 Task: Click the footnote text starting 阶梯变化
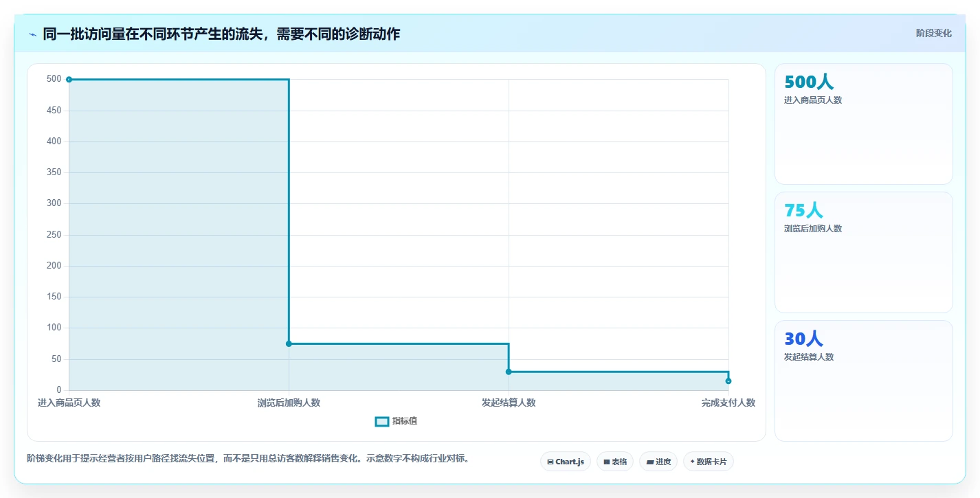click(x=248, y=458)
